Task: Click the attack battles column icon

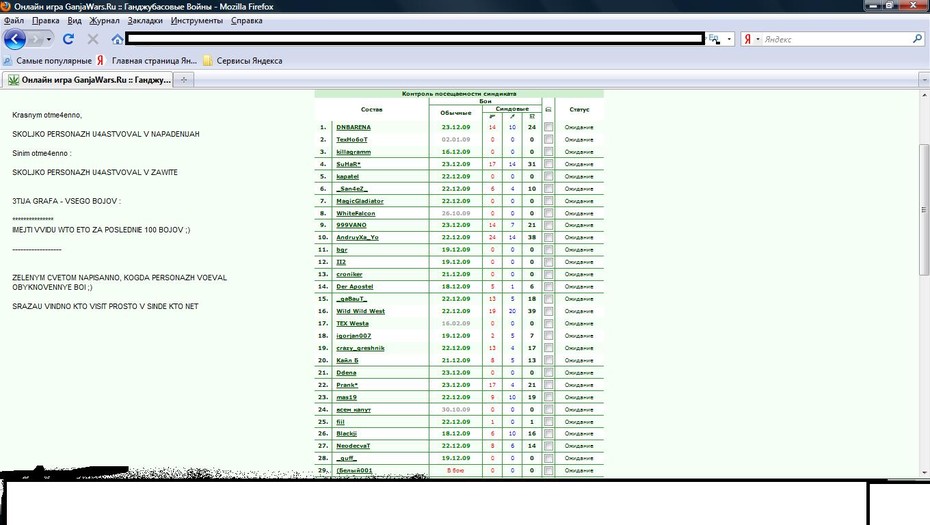Action: tap(492, 117)
